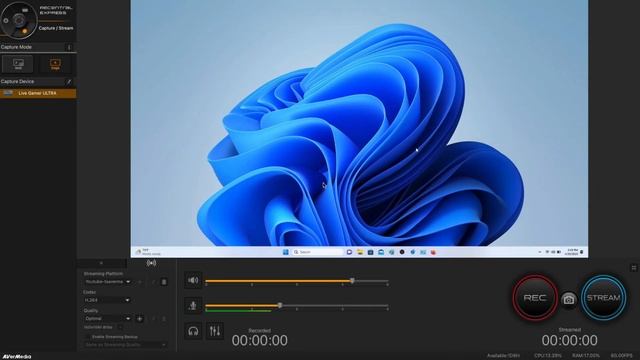
Task: Adjust the microphone volume slider handle
Action: tap(280, 305)
